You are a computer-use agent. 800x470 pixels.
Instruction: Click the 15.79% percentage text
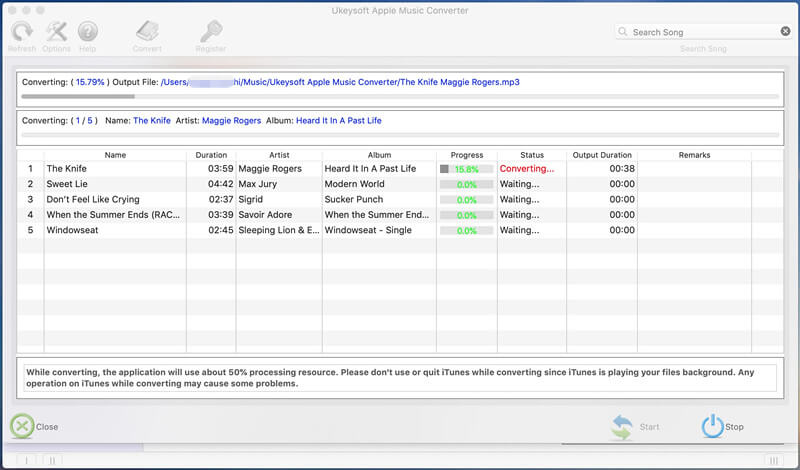coord(90,82)
